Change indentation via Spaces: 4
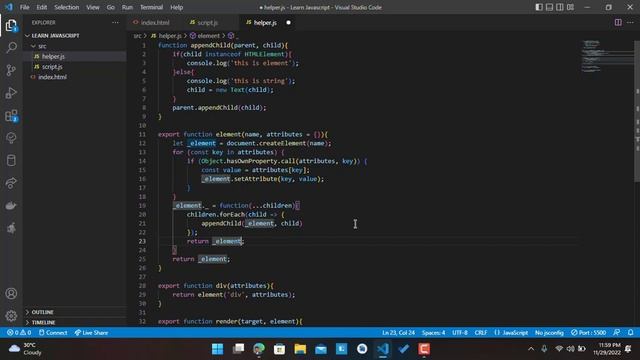Screen dimensions: 640x360 coord(433,333)
